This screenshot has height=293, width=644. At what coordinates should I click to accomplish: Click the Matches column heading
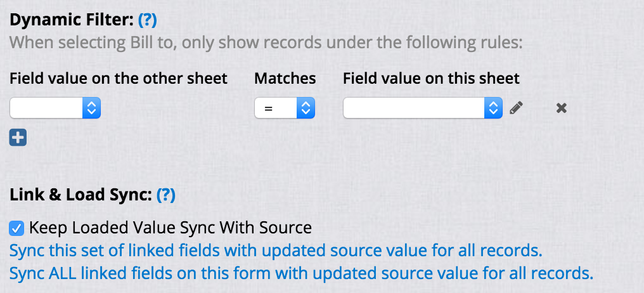(x=285, y=78)
